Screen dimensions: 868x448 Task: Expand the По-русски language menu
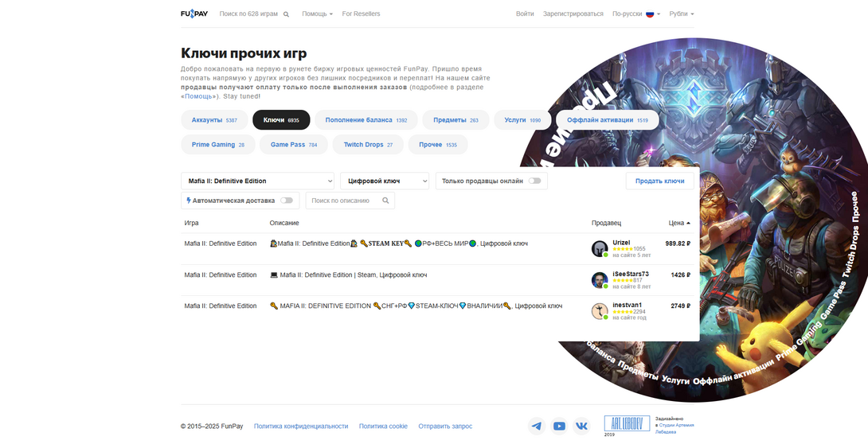(x=636, y=14)
